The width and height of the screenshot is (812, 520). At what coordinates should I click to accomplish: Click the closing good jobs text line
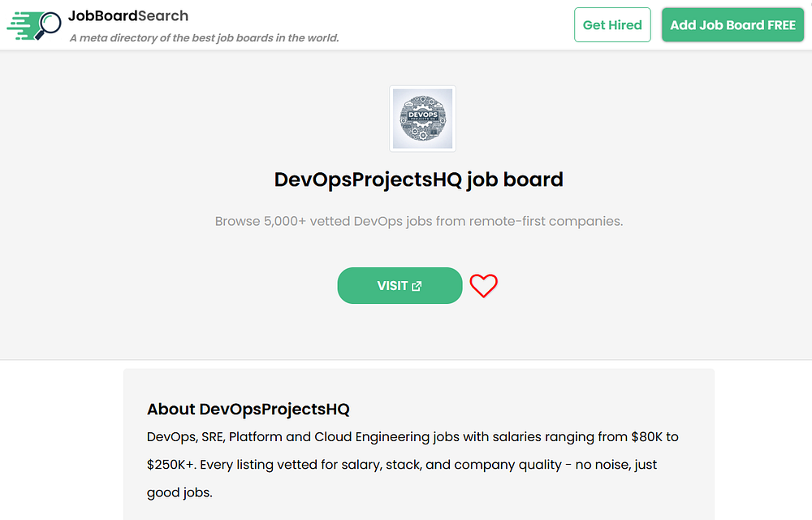[x=179, y=492]
